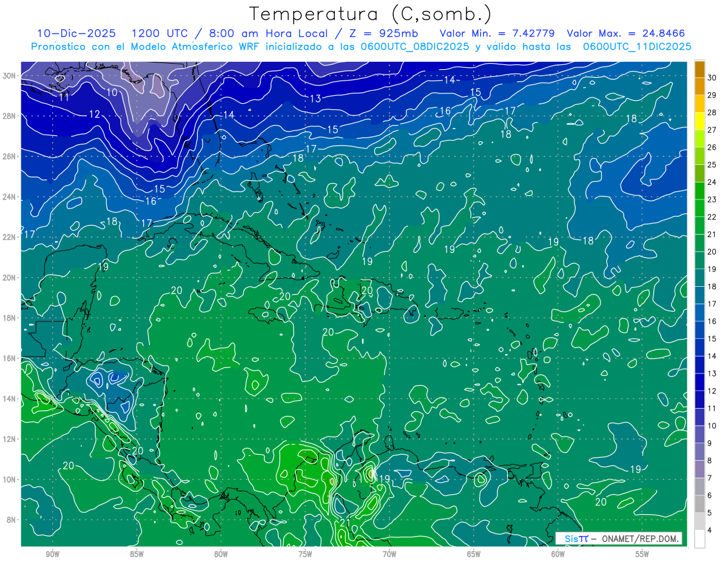Viewport: 728px width, 562px height.
Task: Click longitude axis label "65W"
Action: 474,554
